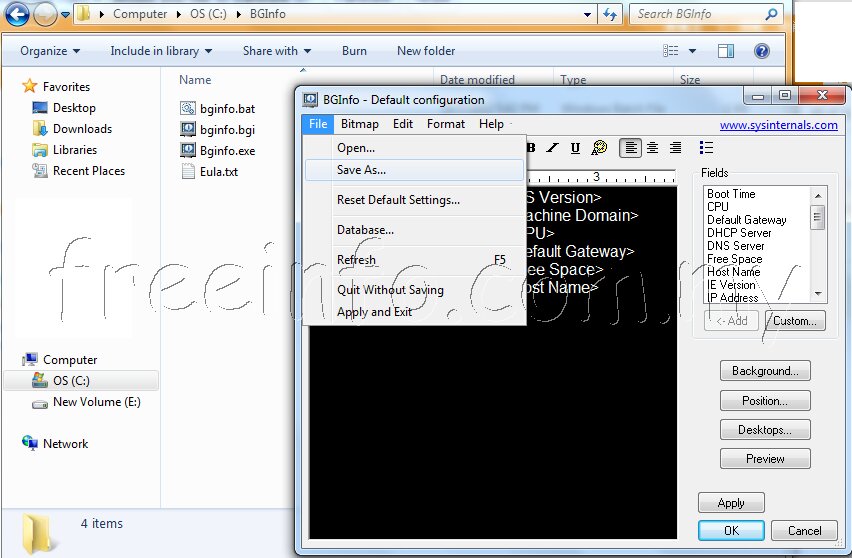Click the Custom... button
The width and height of the screenshot is (852, 558).
click(x=795, y=321)
